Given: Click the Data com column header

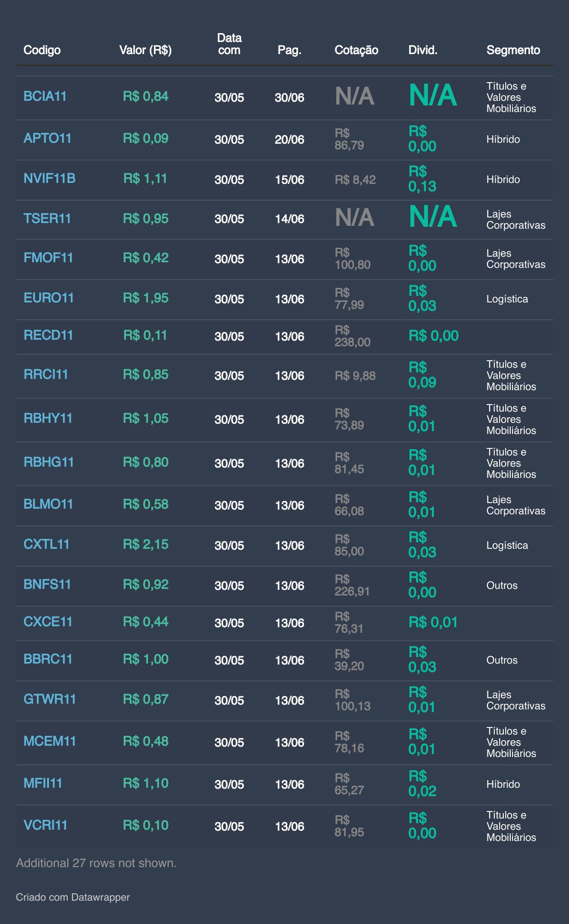Looking at the screenshot, I should click(x=229, y=44).
